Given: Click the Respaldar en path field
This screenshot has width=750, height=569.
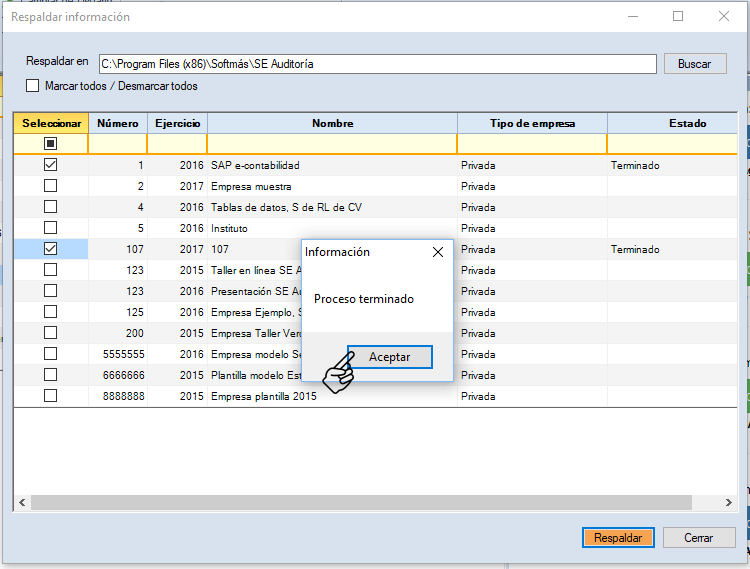Looking at the screenshot, I should click(x=377, y=63).
